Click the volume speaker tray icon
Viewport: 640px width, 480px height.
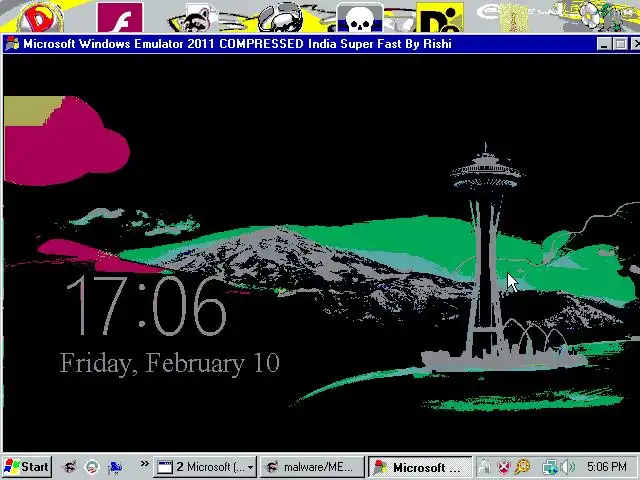coord(567,467)
